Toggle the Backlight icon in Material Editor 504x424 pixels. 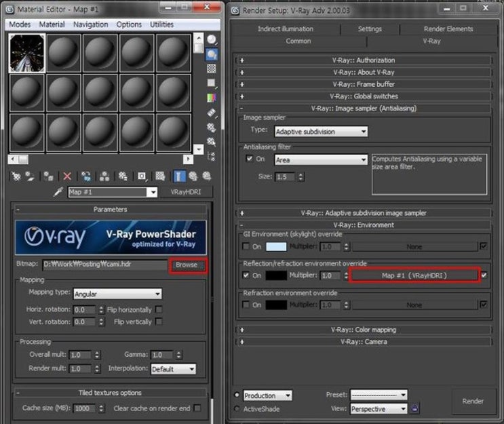click(x=212, y=55)
